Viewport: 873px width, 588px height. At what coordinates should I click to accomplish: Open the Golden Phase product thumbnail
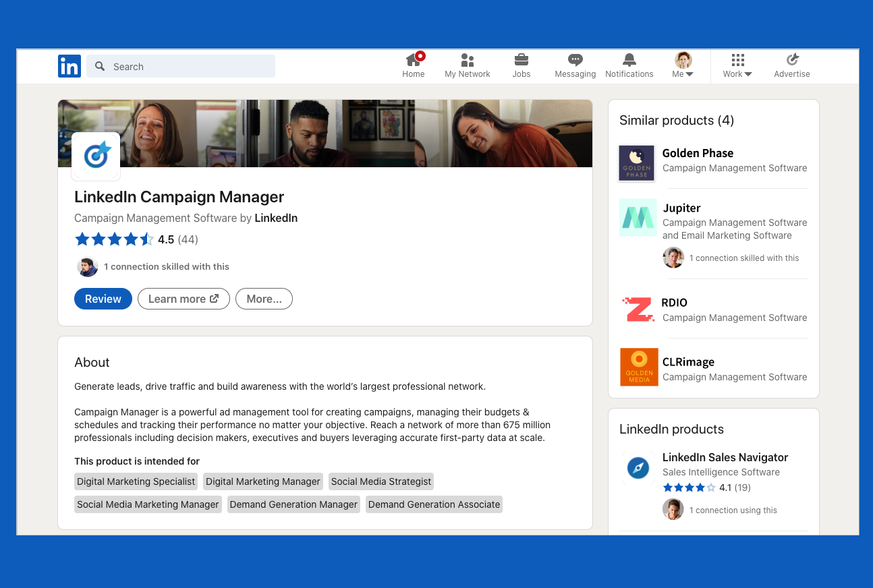636,163
